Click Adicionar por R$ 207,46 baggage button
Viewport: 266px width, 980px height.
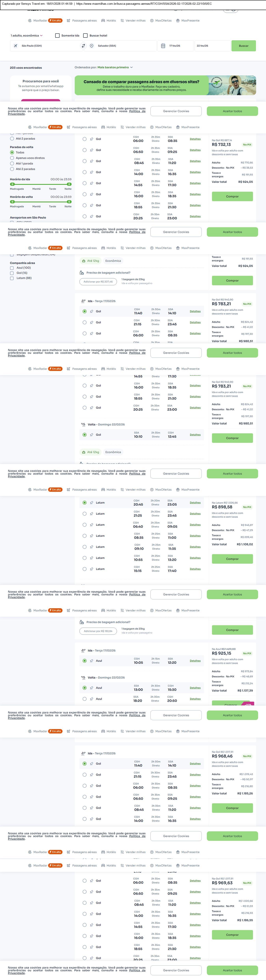coord(98,282)
